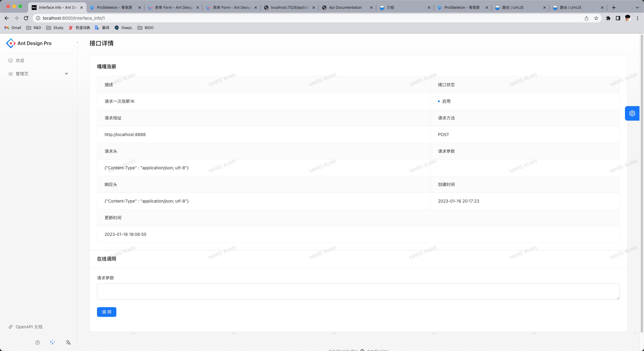Reload the page using the refresh icon

click(26, 18)
